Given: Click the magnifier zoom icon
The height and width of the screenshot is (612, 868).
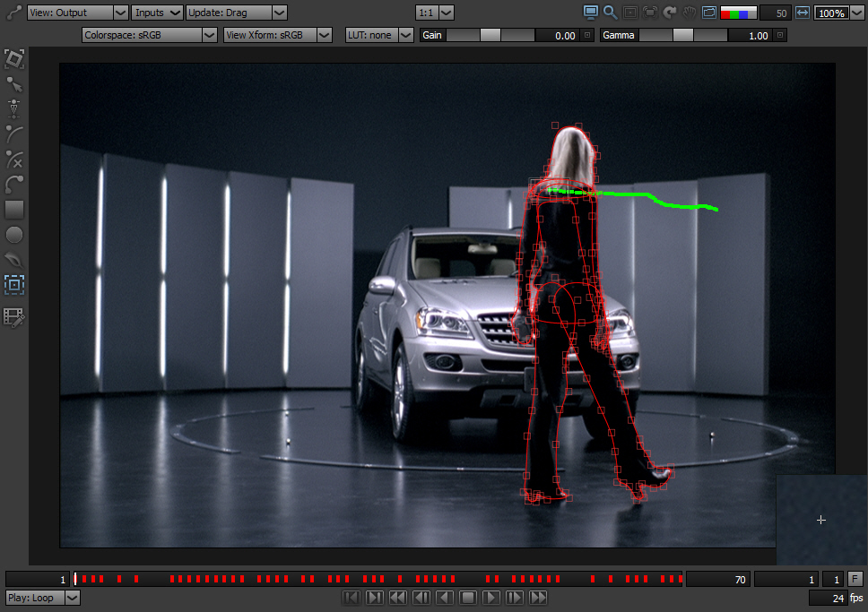Looking at the screenshot, I should [611, 13].
